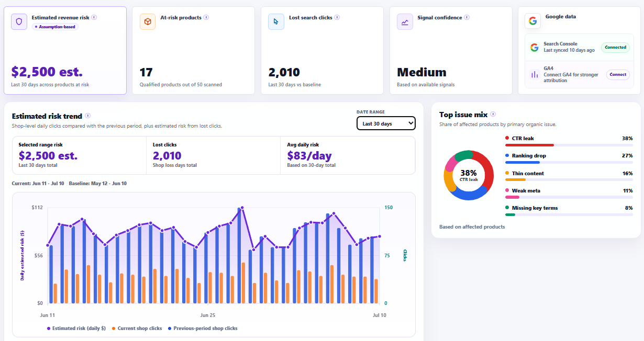This screenshot has width=644, height=341.
Task: Click the orange Thin content color dot
Action: (507, 173)
